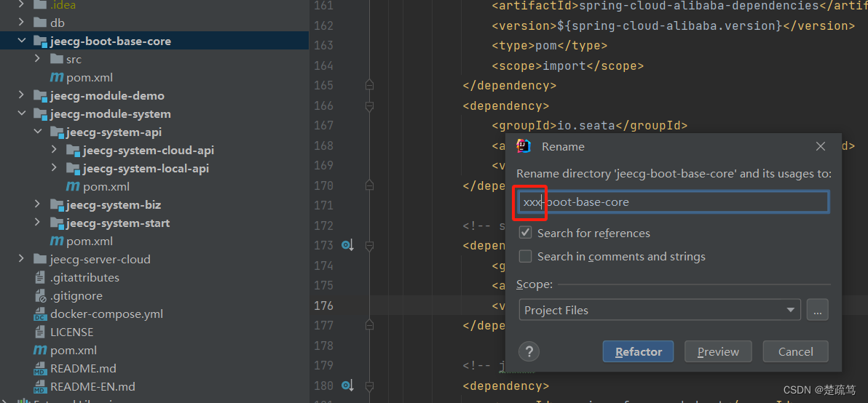Viewport: 868px width, 403px height.
Task: Click the new directory name input field
Action: pos(673,202)
